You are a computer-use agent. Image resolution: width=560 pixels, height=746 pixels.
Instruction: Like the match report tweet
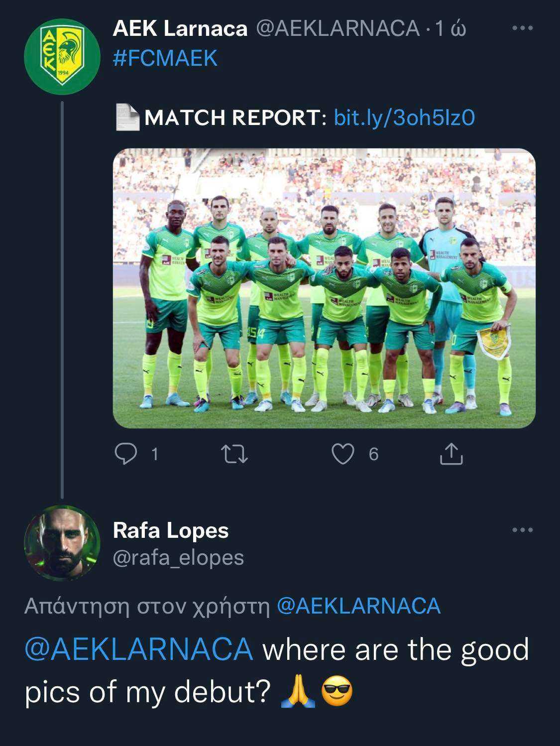tap(343, 454)
